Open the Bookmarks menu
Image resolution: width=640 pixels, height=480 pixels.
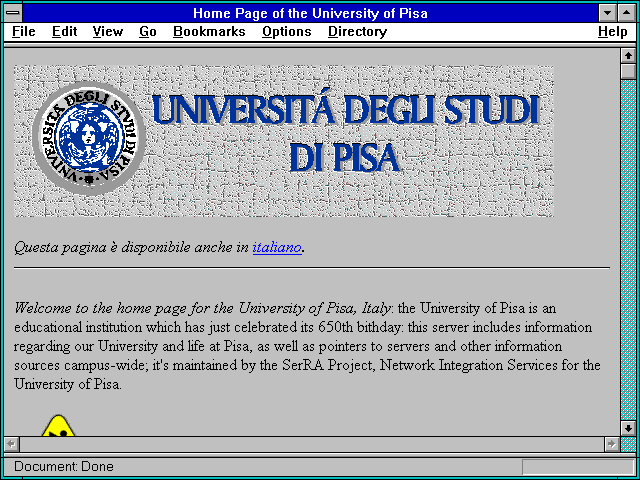click(x=209, y=32)
